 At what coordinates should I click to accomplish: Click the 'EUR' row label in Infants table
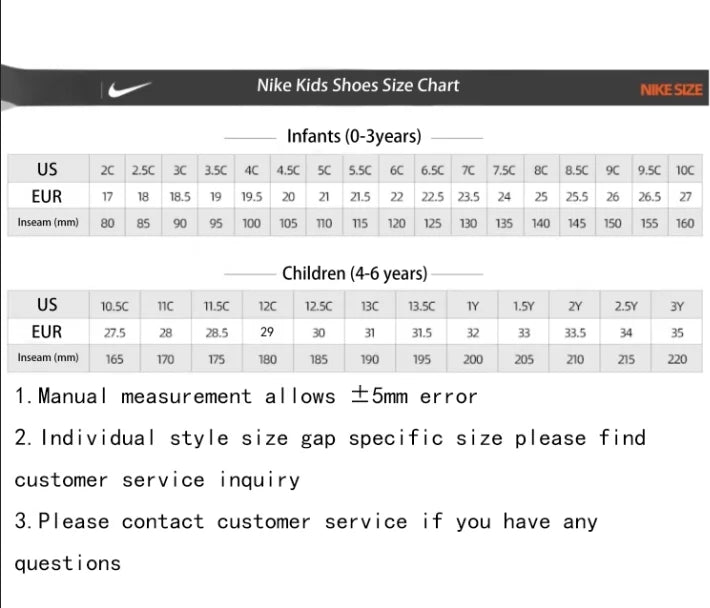click(x=48, y=196)
